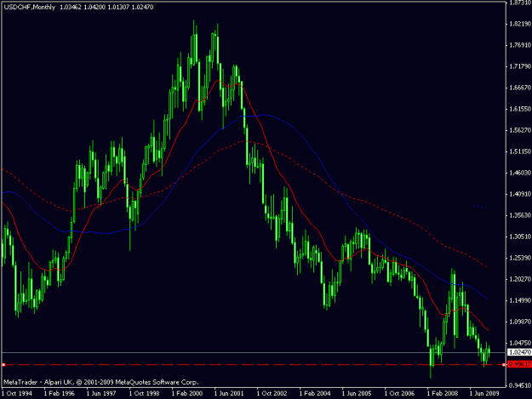The width and height of the screenshot is (532, 399).
Task: Click the 1 Jun 2005 date label
Action: [357, 394]
